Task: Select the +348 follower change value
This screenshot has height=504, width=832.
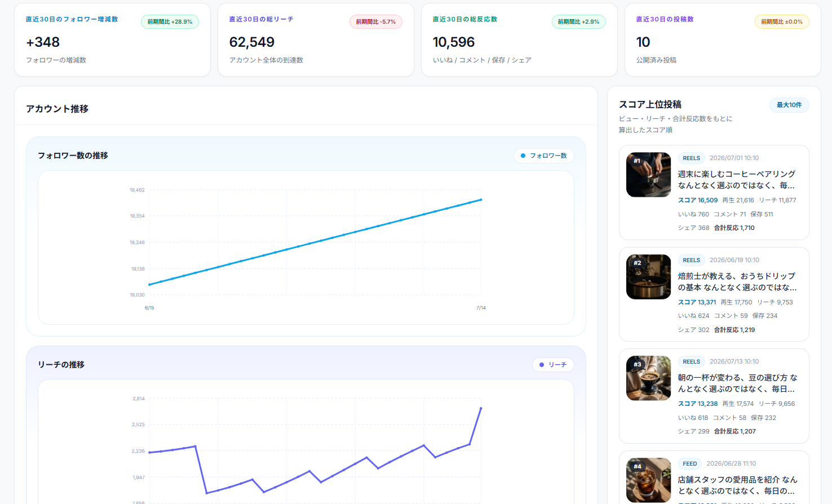Action: pos(43,42)
